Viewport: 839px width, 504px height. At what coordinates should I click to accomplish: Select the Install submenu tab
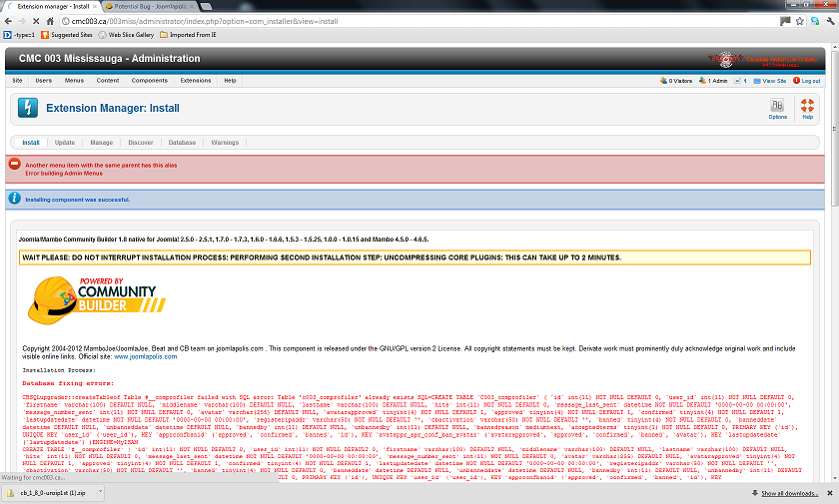(31, 143)
